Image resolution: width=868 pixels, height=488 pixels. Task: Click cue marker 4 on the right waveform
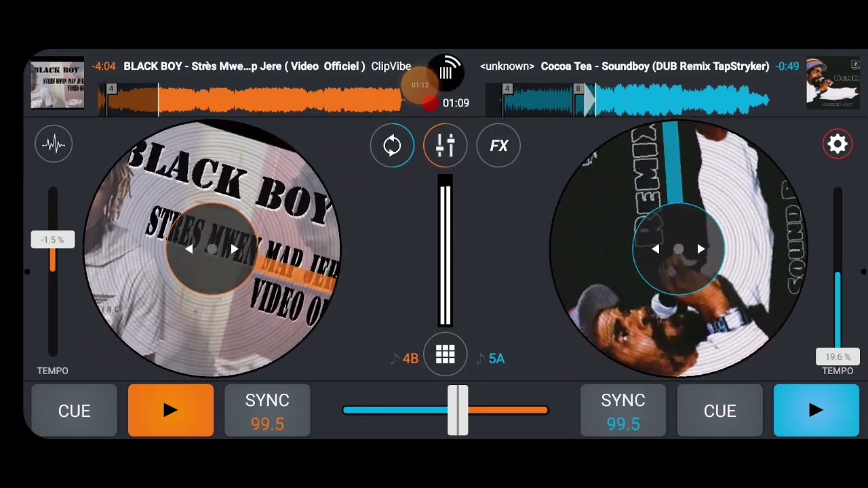507,89
